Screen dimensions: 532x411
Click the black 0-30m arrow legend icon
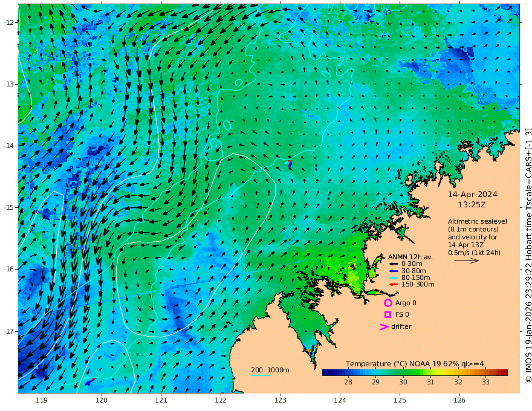(x=394, y=264)
